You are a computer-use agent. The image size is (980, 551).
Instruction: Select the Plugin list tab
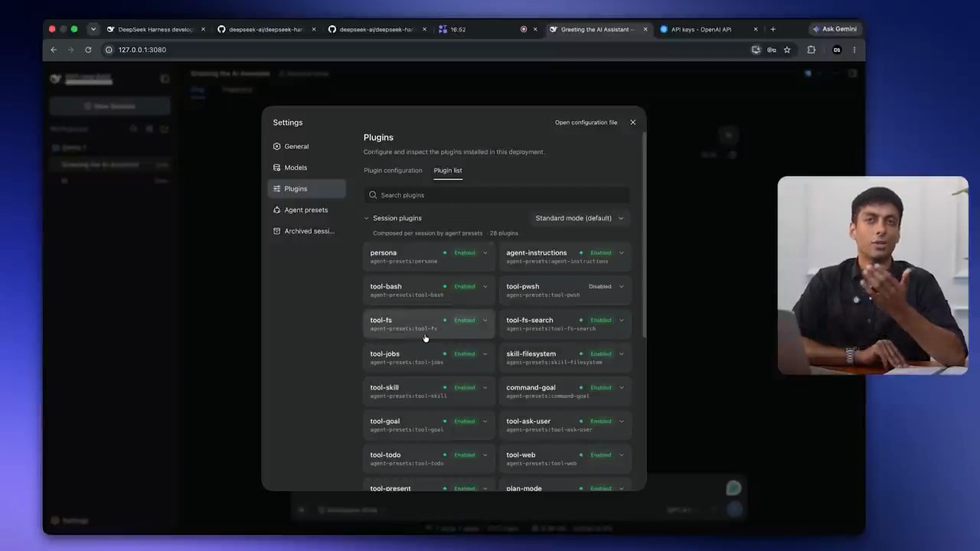[x=448, y=171]
